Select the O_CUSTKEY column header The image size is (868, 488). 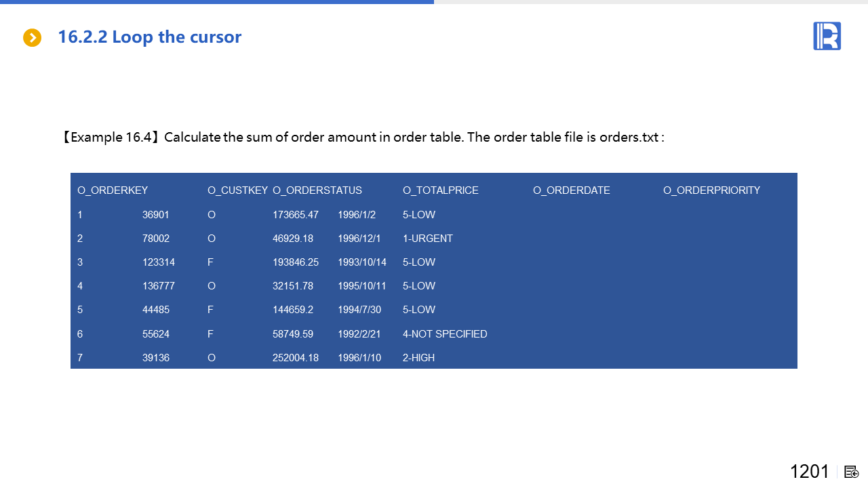pyautogui.click(x=237, y=190)
